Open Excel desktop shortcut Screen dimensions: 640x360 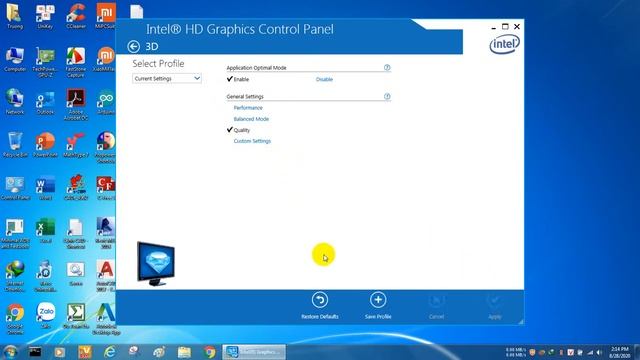45,231
